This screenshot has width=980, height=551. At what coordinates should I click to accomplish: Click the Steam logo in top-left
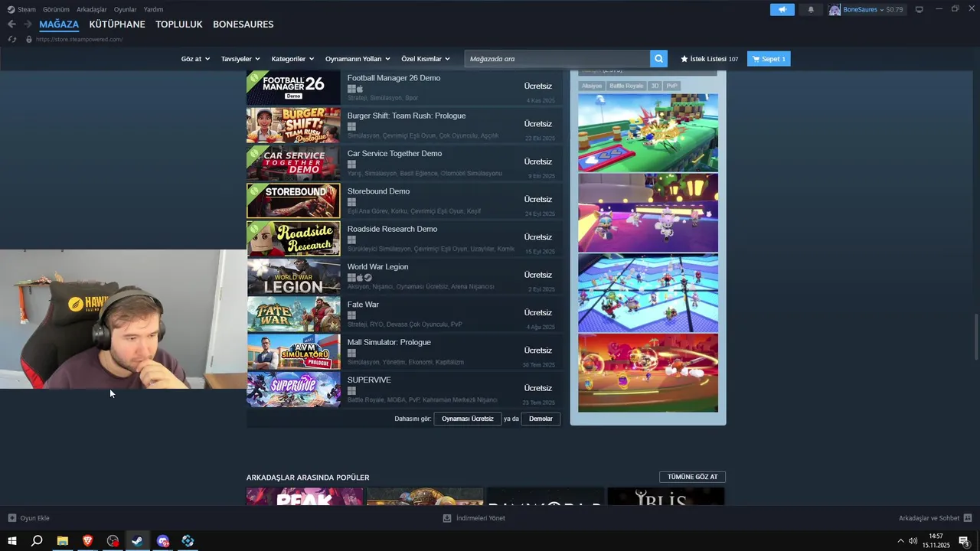point(11,9)
